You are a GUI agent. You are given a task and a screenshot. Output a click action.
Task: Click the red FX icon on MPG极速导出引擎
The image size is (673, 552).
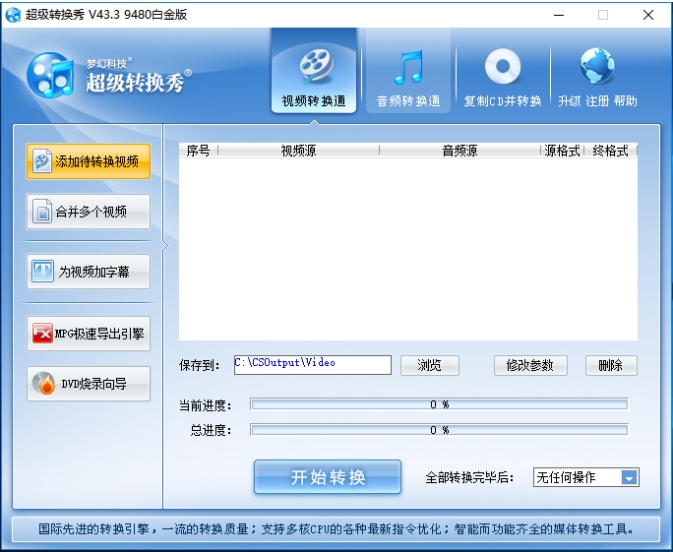[x=42, y=333]
